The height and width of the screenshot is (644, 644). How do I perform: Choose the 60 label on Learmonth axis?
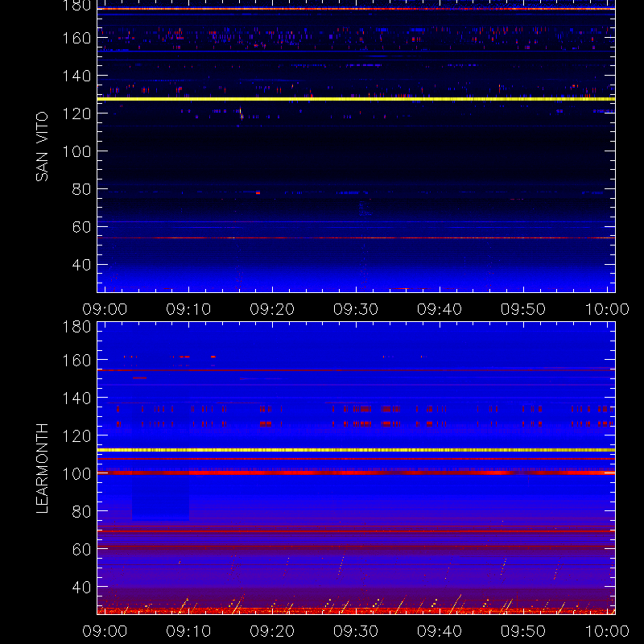81,550
